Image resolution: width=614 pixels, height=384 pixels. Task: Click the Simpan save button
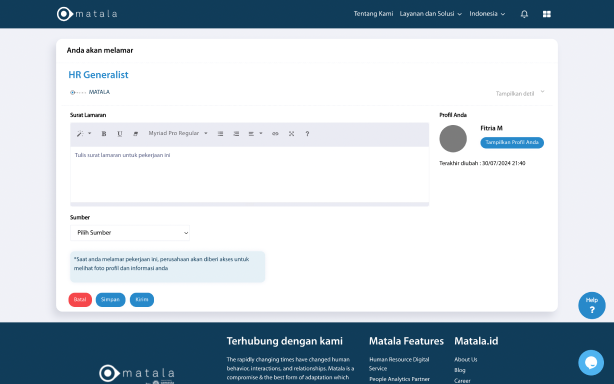pyautogui.click(x=110, y=300)
